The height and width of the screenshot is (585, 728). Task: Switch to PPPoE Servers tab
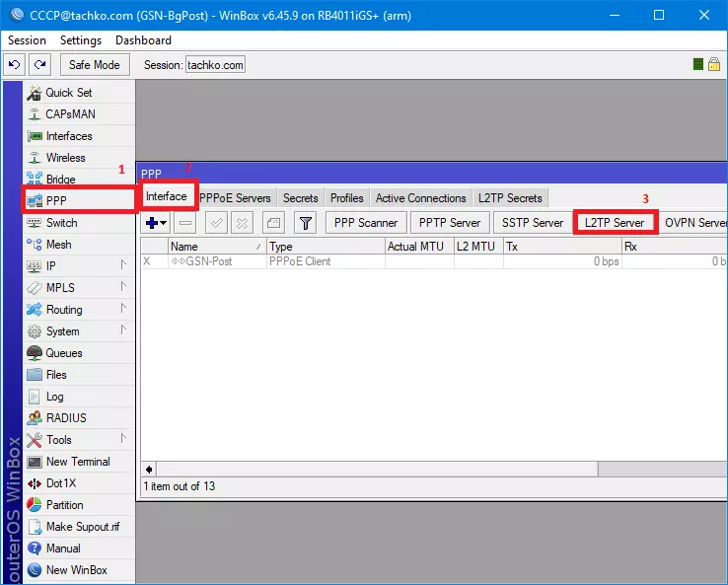click(x=235, y=198)
